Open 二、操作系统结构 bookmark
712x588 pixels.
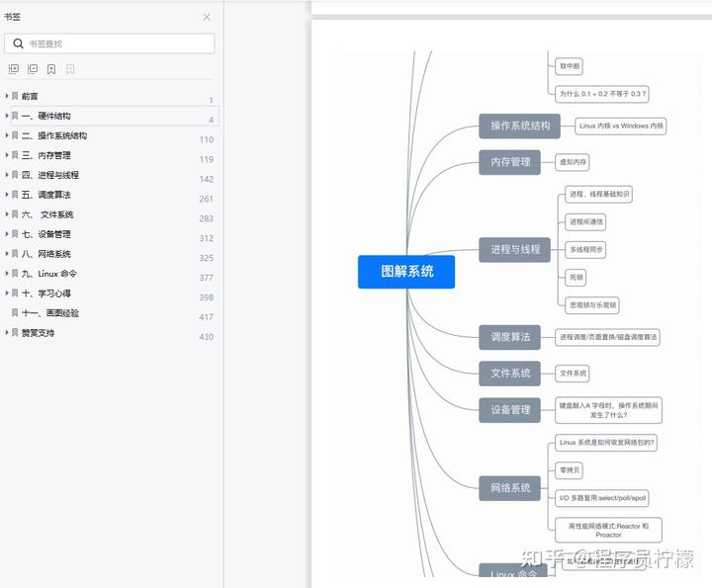pyautogui.click(x=54, y=135)
